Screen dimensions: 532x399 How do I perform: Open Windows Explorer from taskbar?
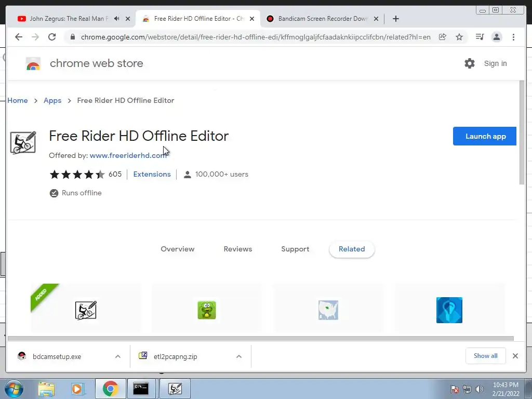(x=46, y=389)
